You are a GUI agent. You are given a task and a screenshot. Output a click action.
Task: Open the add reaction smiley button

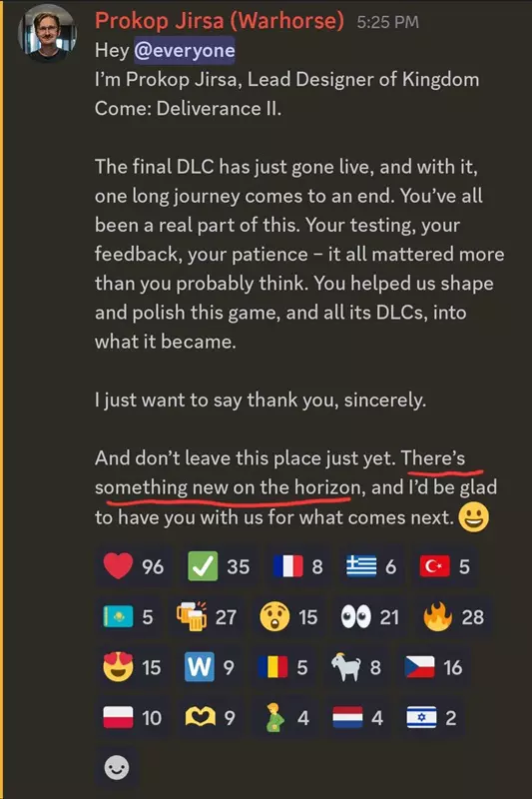pos(117,768)
